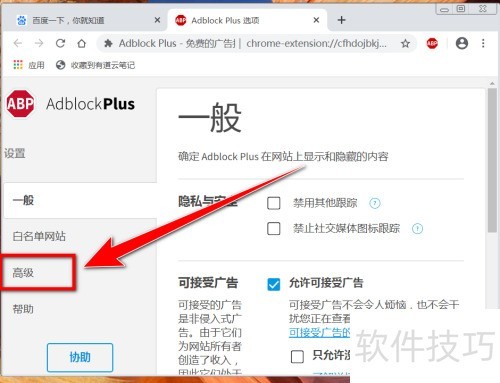Image resolution: width=500 pixels, height=383 pixels.
Task: Click the 可接受广告 section label
Action: click(208, 283)
